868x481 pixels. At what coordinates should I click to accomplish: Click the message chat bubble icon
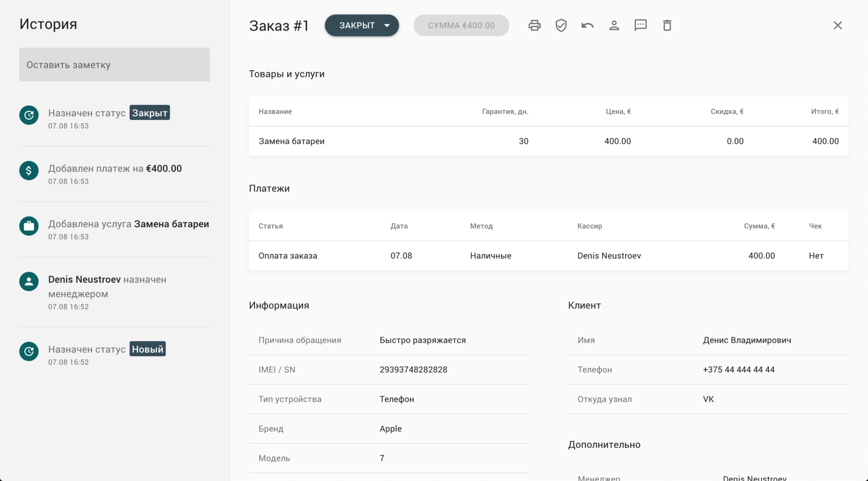(x=641, y=25)
